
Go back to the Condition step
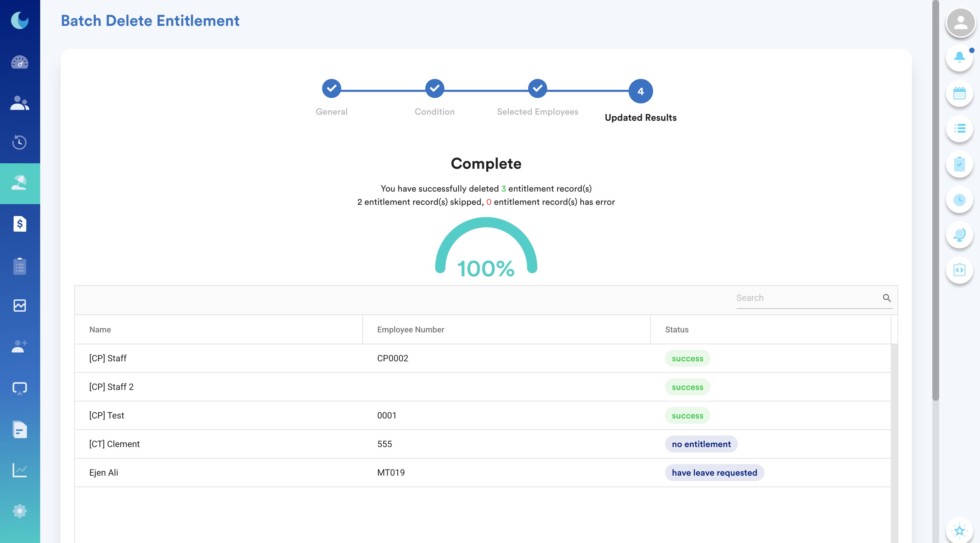[434, 88]
